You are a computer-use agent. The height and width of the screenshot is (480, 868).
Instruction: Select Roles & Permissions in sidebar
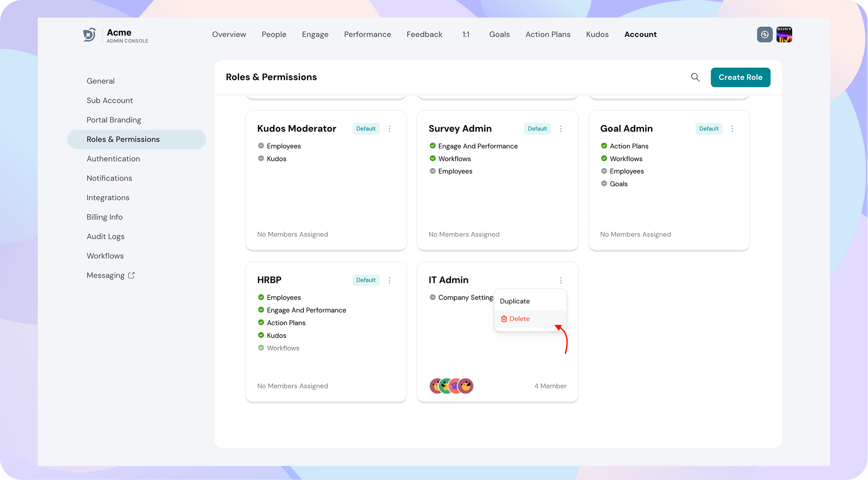tap(137, 140)
